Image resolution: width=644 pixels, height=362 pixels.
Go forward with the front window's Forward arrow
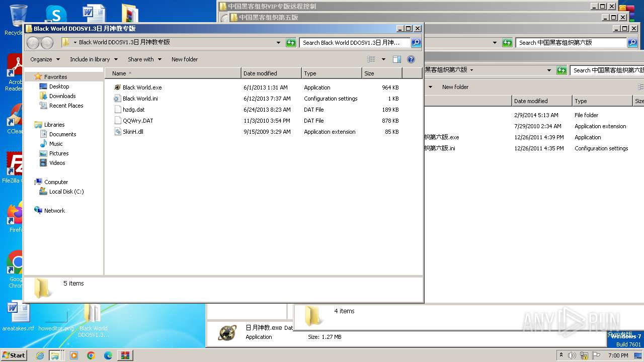tap(47, 43)
